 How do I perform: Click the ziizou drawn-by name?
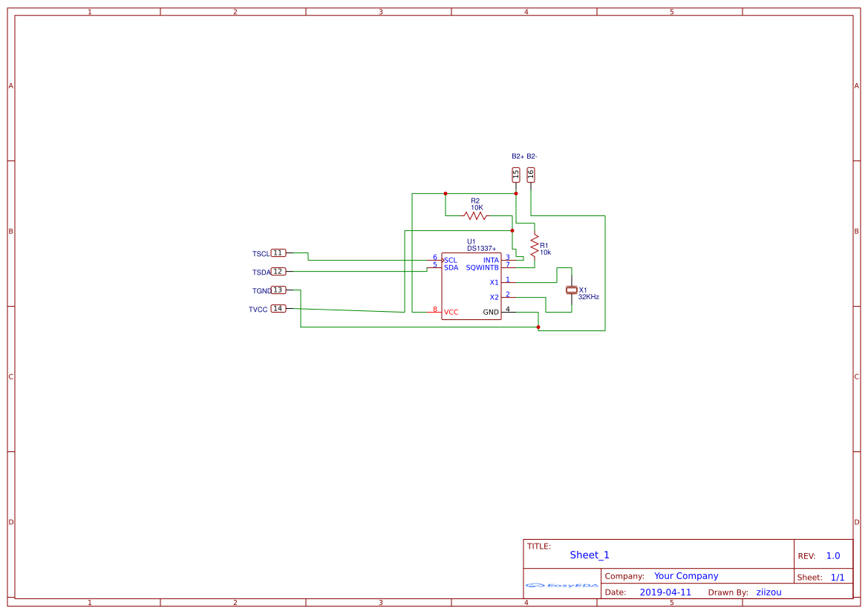(769, 592)
